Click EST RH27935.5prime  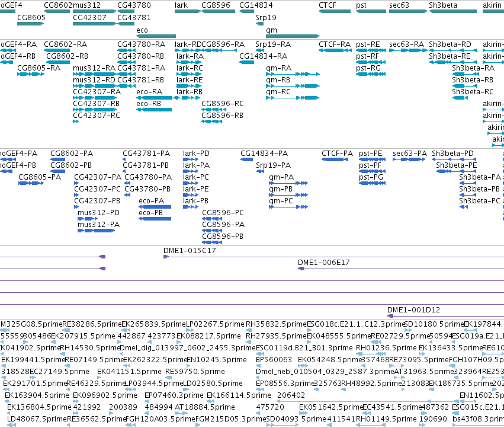pyautogui.click(x=249, y=342)
